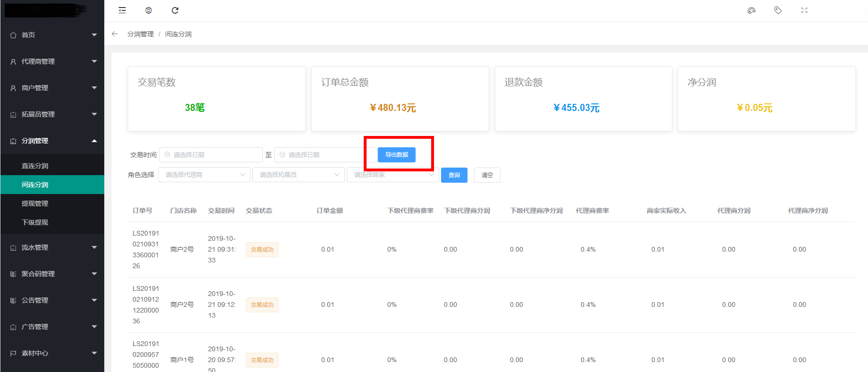Click the tag icon in the top bar
868x372 pixels.
778,10
